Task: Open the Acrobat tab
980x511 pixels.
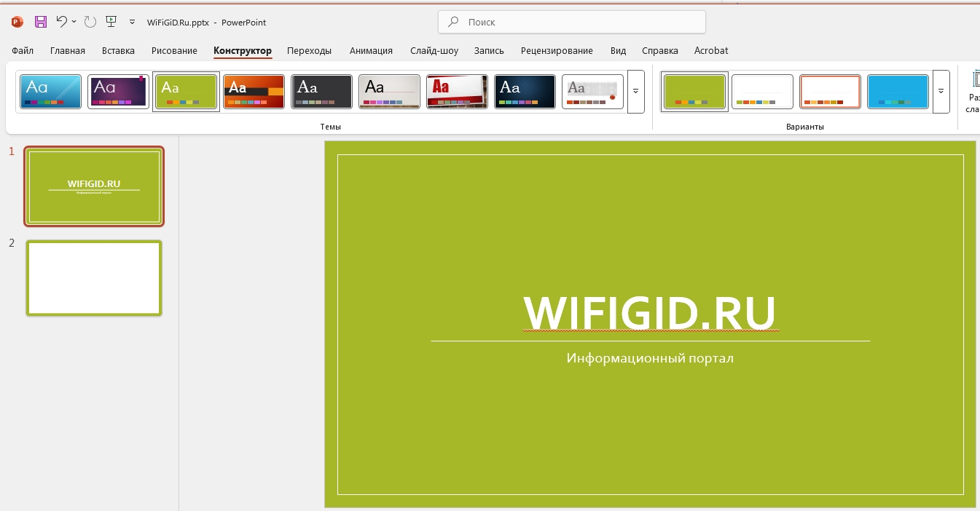Action: point(711,51)
